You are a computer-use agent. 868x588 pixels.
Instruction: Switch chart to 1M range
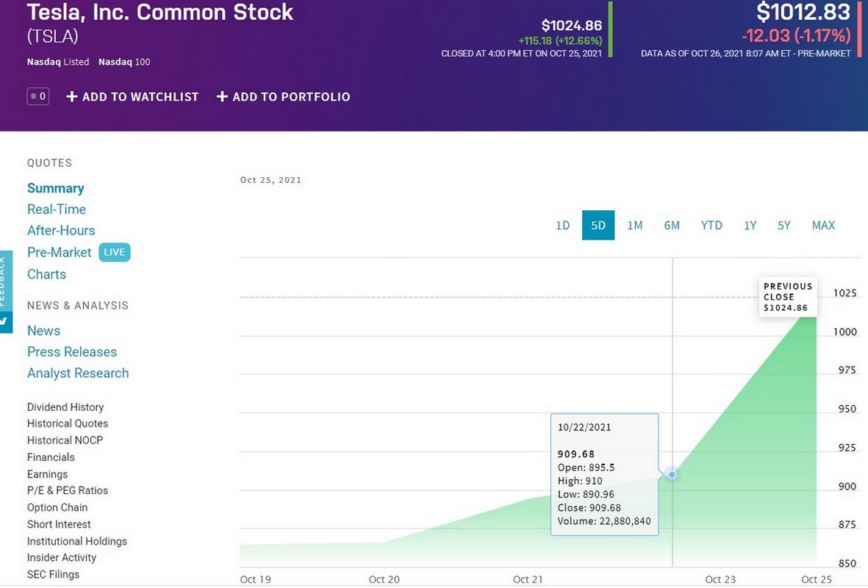[635, 226]
